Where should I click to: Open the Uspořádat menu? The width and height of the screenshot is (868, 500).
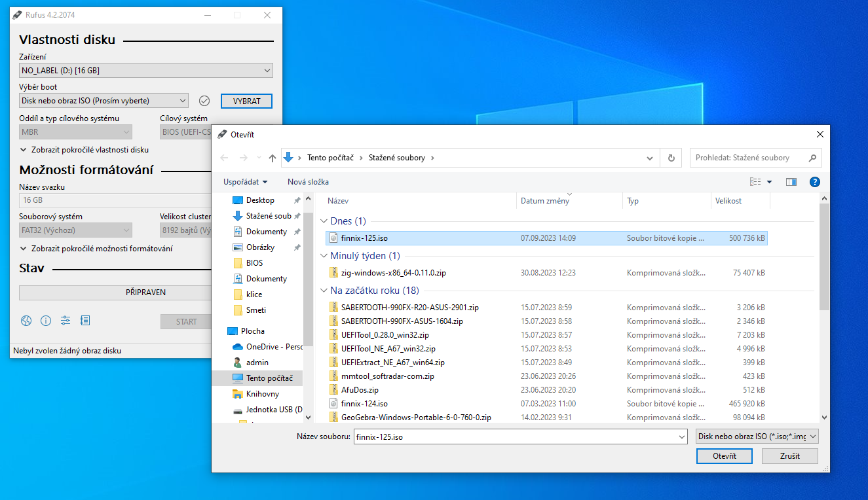(x=246, y=182)
